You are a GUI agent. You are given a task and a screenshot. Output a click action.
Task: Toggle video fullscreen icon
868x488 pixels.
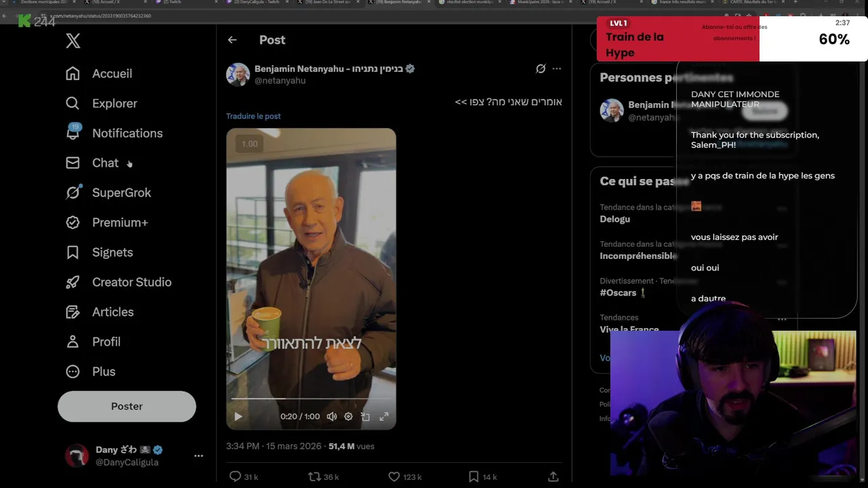pos(384,416)
